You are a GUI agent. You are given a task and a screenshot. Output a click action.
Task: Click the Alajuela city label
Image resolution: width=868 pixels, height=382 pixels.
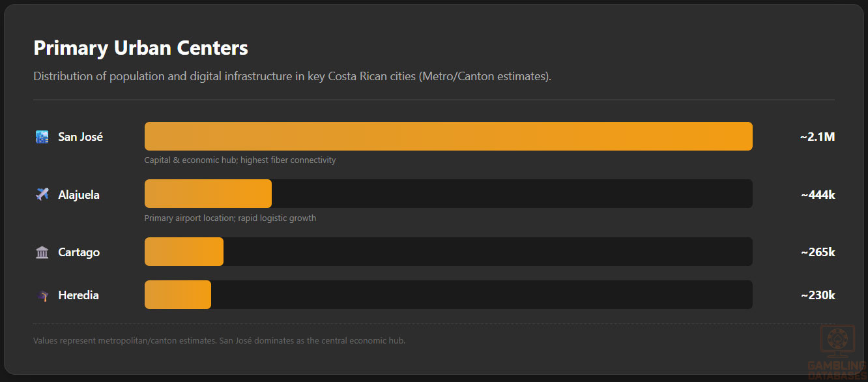(79, 194)
